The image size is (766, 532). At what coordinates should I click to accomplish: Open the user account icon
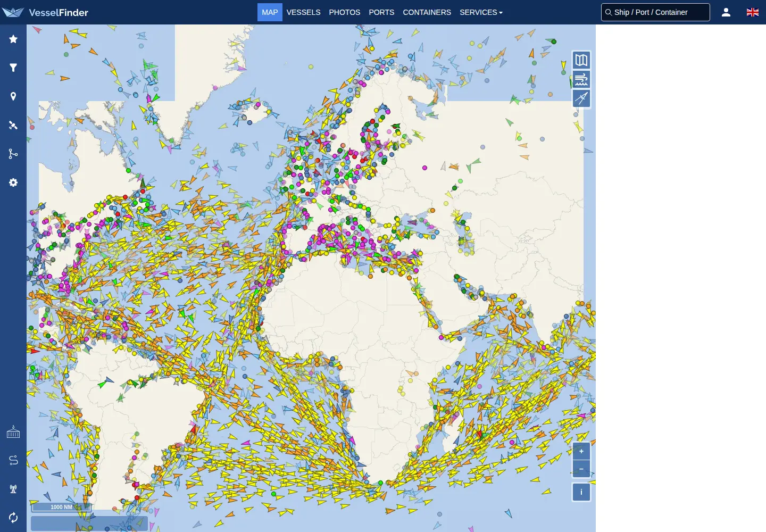point(726,12)
